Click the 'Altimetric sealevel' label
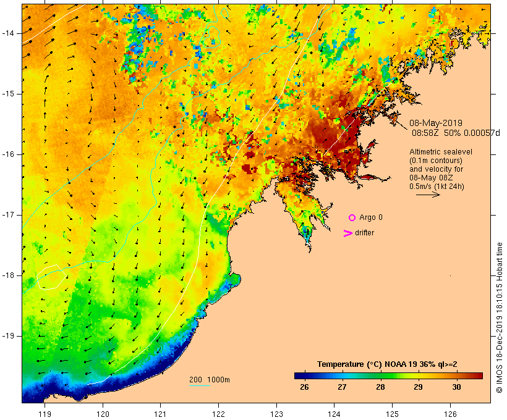Image resolution: width=507 pixels, height=420 pixels. (x=441, y=152)
